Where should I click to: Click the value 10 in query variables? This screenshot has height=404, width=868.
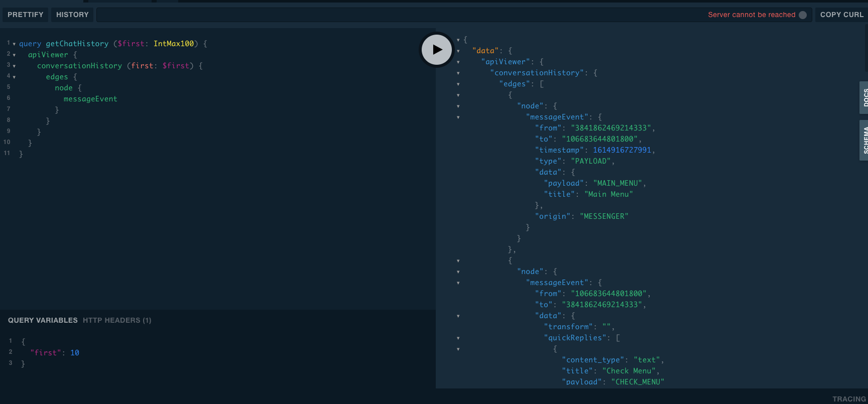[x=75, y=353]
